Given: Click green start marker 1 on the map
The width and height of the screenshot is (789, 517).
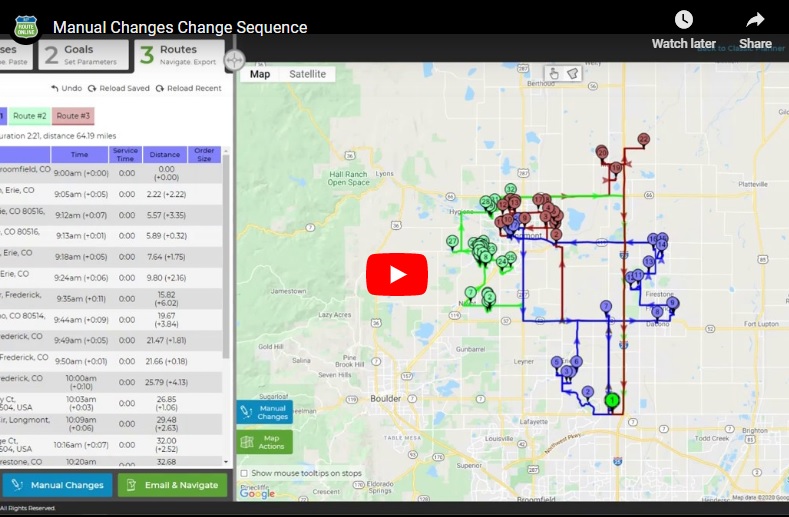Looking at the screenshot, I should (x=612, y=401).
